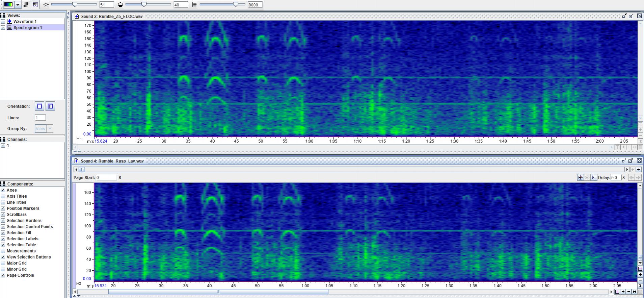644x298 pixels.
Task: Maximize the Sound 4 window
Action: click(x=631, y=160)
